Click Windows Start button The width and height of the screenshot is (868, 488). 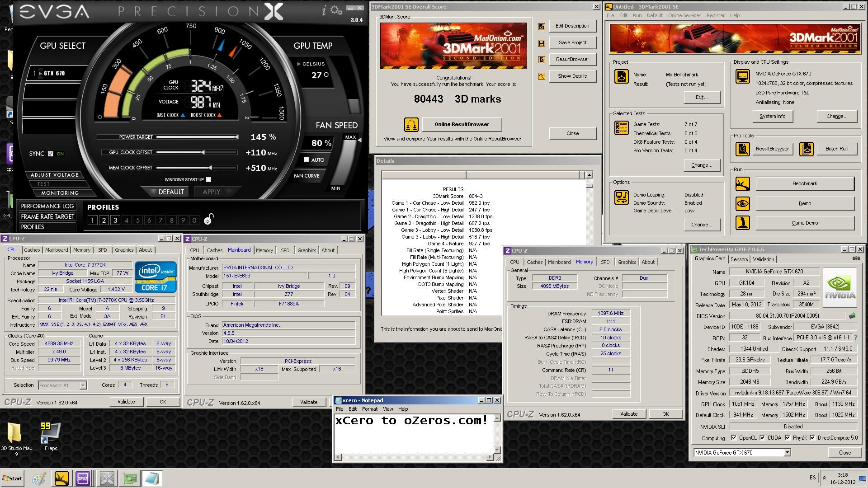point(12,478)
